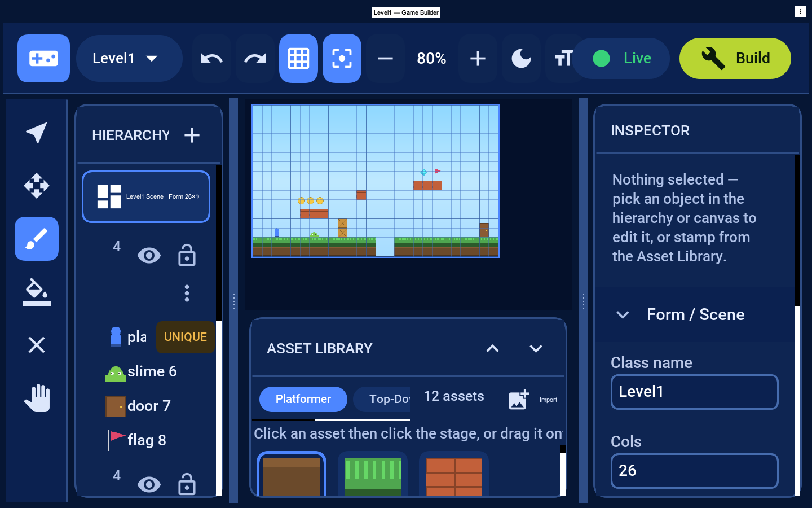Toggle visibility of the first layer group
812x508 pixels.
click(x=149, y=256)
